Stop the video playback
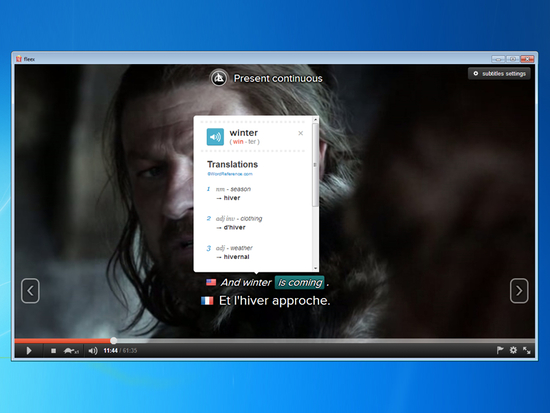The image size is (550, 413). pos(53,351)
